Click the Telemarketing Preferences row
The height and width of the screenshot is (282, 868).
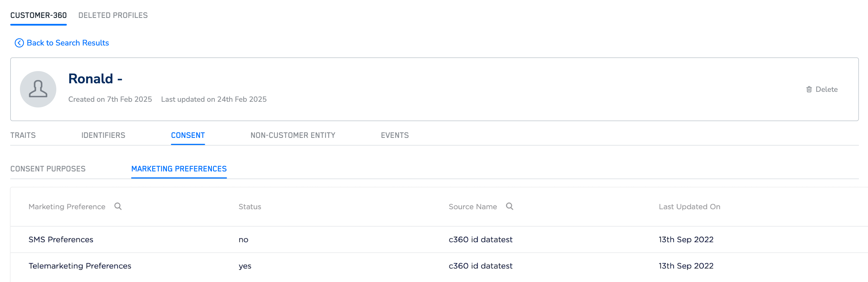80,266
